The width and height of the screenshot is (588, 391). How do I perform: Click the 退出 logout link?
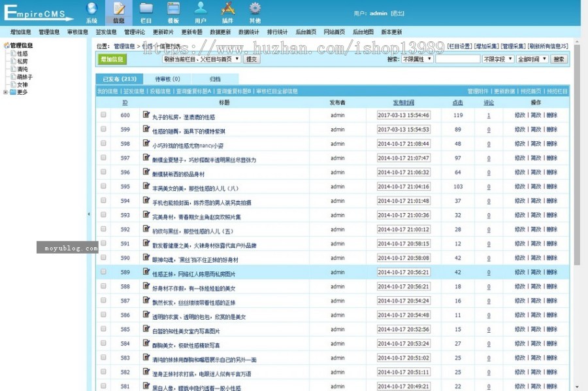point(397,12)
